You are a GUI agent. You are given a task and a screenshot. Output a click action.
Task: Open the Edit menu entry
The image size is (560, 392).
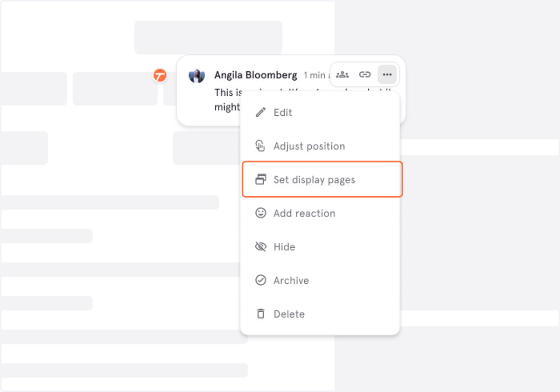click(320, 112)
